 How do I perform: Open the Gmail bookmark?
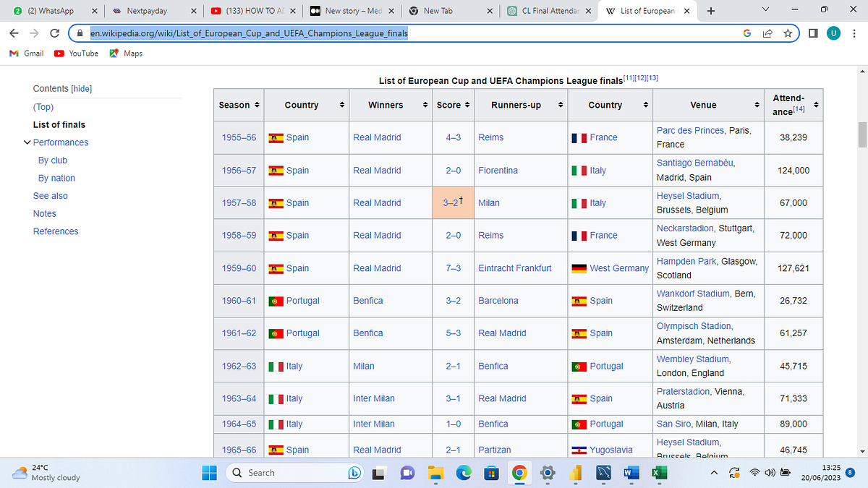coord(26,53)
